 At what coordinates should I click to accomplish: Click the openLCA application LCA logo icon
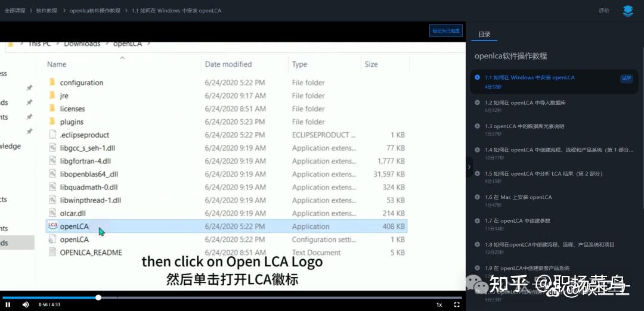click(x=52, y=226)
